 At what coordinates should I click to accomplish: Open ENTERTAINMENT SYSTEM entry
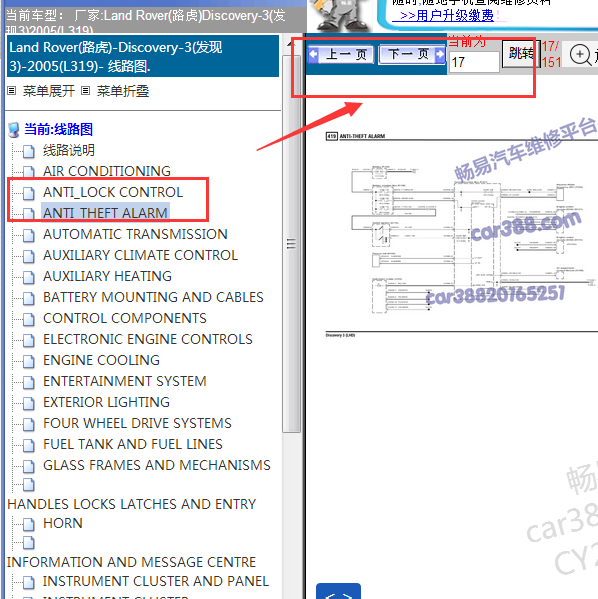125,381
